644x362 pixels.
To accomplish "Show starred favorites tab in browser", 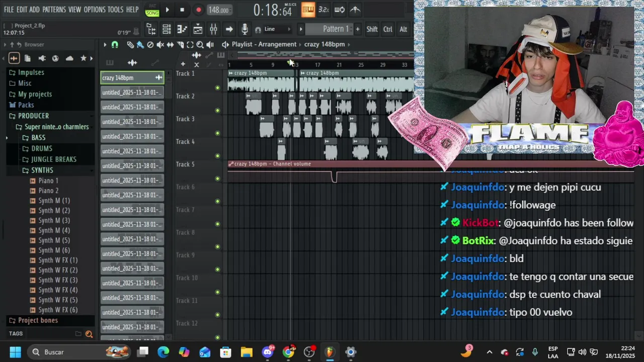I will click(x=84, y=58).
